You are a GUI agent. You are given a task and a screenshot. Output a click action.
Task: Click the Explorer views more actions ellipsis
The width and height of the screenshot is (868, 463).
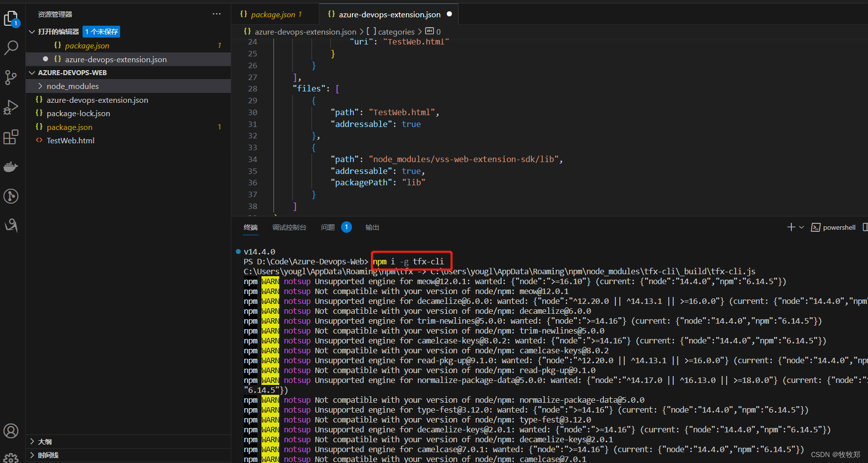click(x=217, y=14)
